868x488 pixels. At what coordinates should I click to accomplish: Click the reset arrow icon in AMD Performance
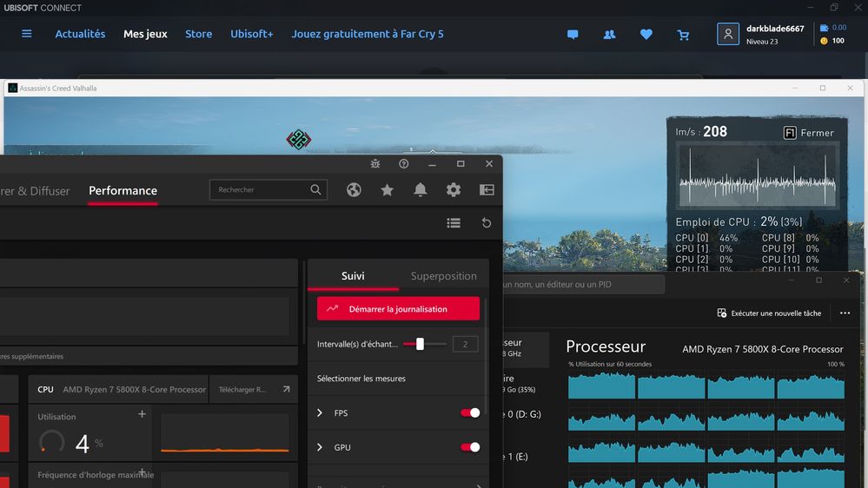(486, 222)
